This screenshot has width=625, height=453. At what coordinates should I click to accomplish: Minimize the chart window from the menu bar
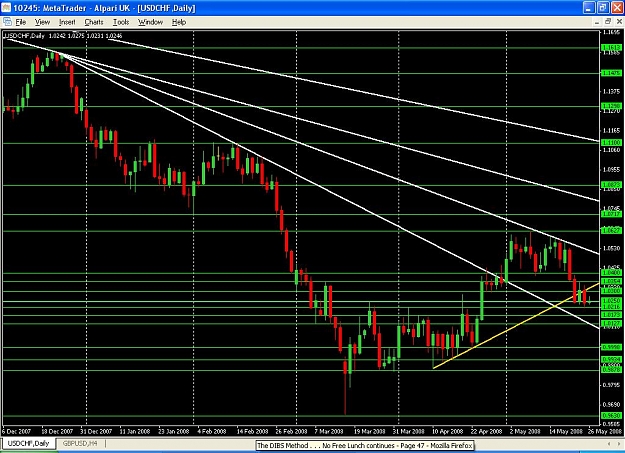(x=597, y=22)
